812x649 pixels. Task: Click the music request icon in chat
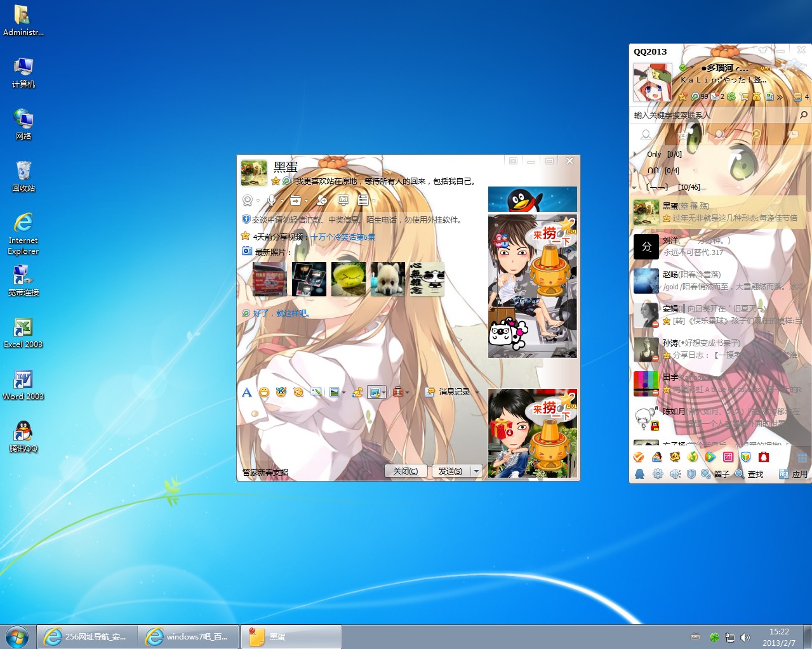pyautogui.click(x=357, y=392)
